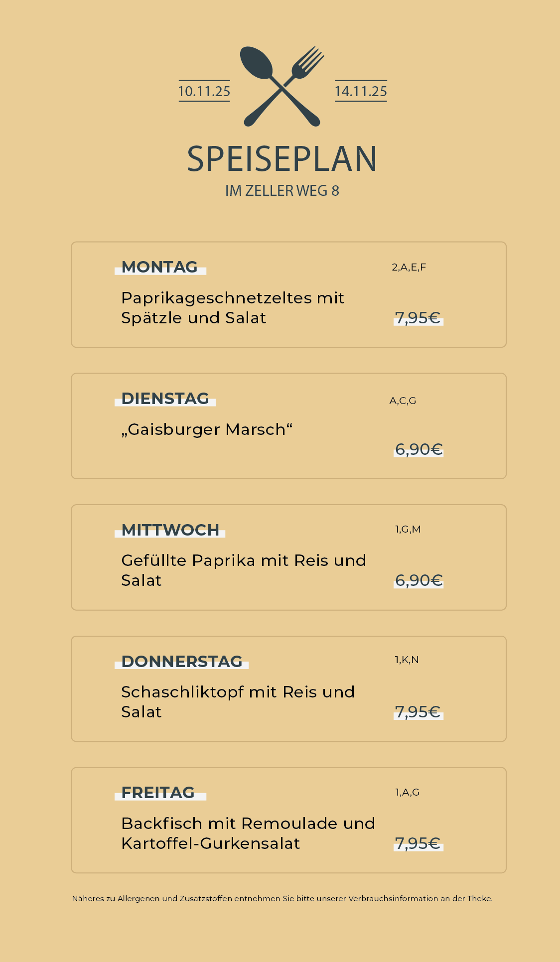Click Wednesday's allergen codes 1,G,M

pyautogui.click(x=408, y=529)
